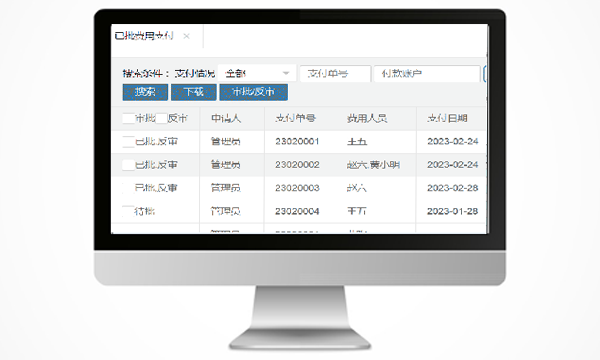Open payment record 23020003
Viewport: 600px width, 360px height.
coord(297,188)
